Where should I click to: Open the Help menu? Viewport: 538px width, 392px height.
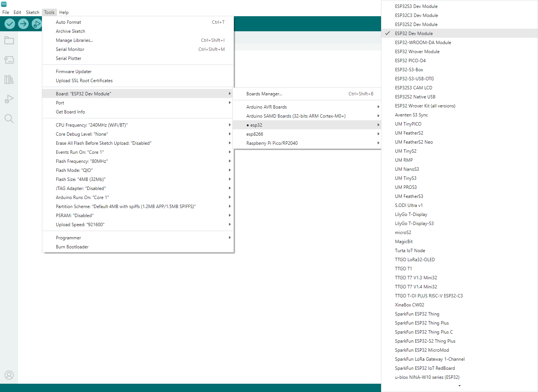pos(64,12)
